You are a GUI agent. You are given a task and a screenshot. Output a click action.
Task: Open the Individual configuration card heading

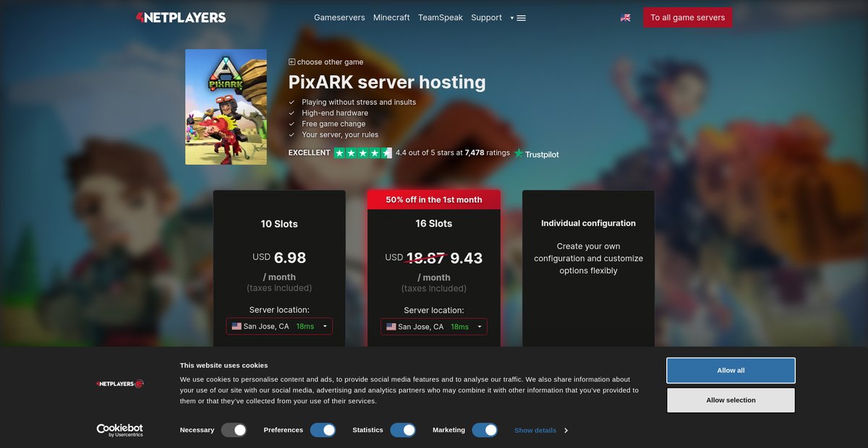click(589, 223)
